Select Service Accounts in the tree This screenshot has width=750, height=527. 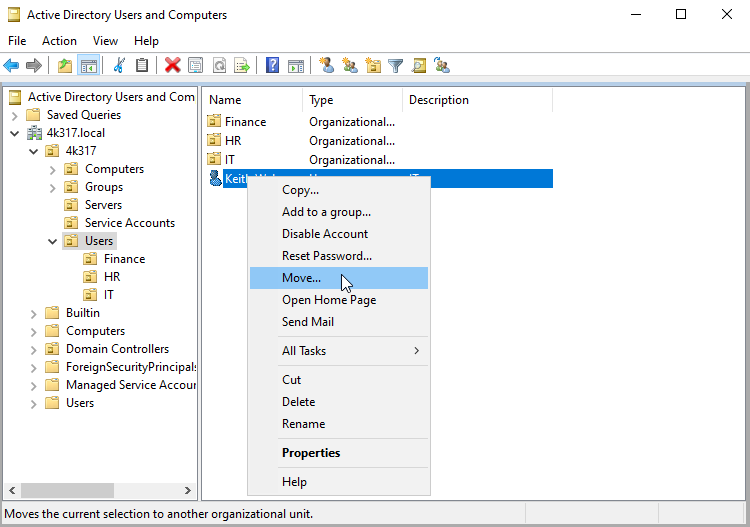click(129, 223)
